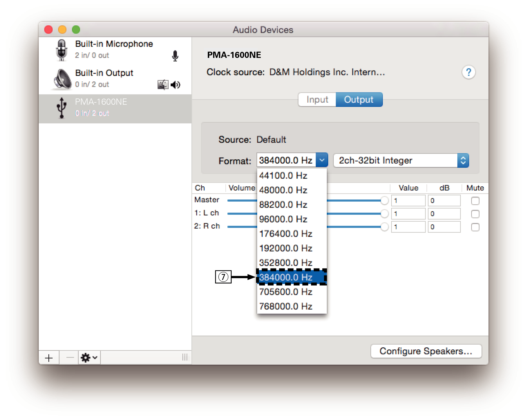Click the Configure Speakers button

coord(426,351)
